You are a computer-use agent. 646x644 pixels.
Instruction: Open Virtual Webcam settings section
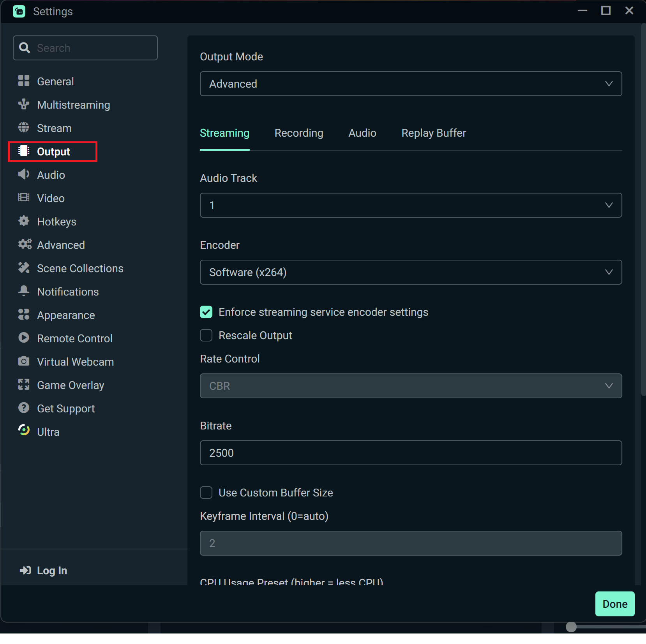[75, 362]
